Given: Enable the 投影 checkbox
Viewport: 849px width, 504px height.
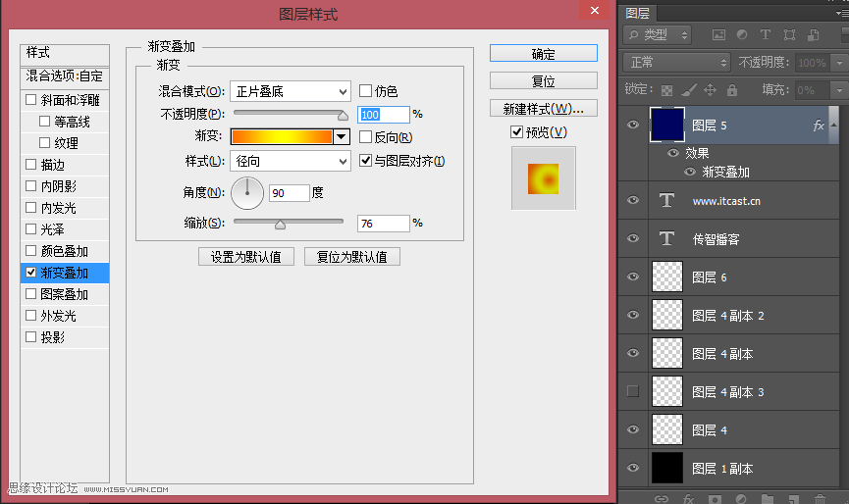Looking at the screenshot, I should point(30,337).
